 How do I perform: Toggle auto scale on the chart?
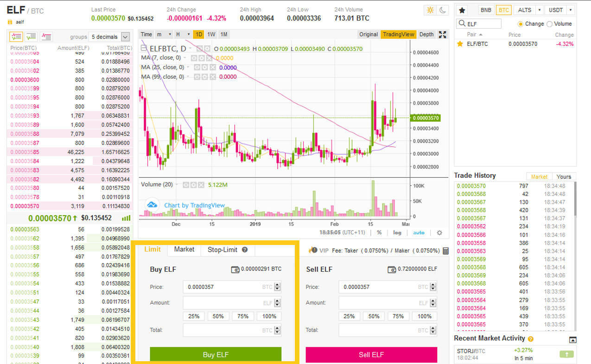tap(419, 232)
